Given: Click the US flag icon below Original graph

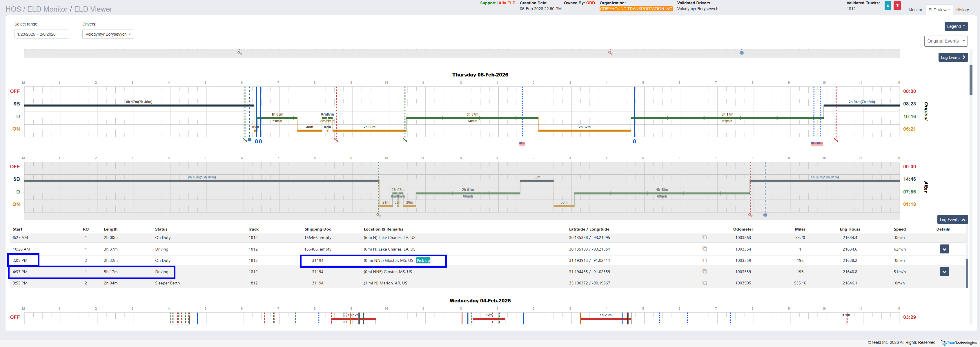Looking at the screenshot, I should (x=522, y=144).
